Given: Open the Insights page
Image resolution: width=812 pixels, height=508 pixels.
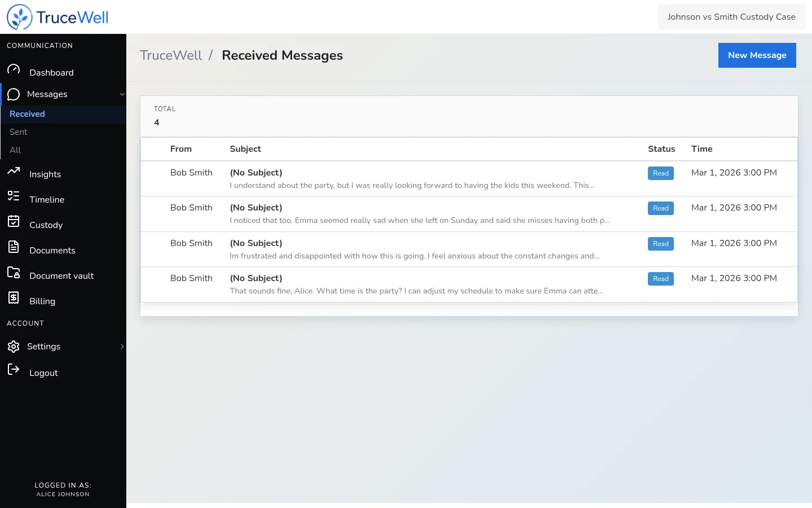Looking at the screenshot, I should click(45, 174).
